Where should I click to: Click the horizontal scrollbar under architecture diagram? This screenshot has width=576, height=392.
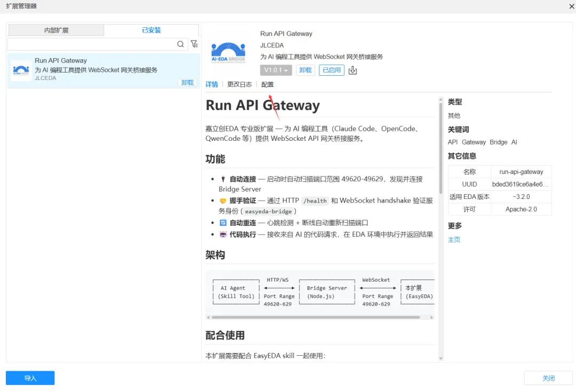pos(316,317)
